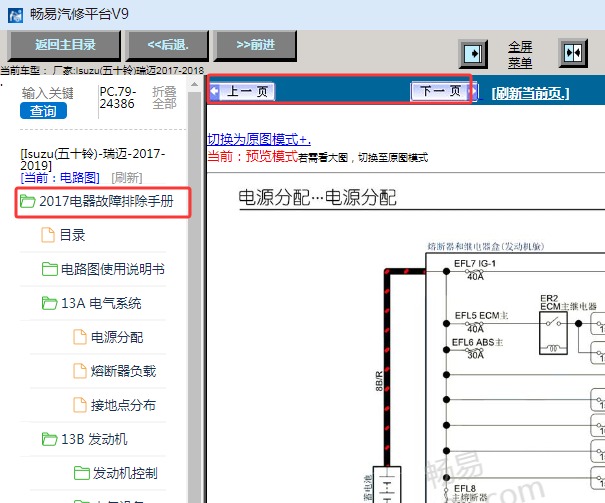Click the 切换为原图模式+ link

pyautogui.click(x=259, y=139)
